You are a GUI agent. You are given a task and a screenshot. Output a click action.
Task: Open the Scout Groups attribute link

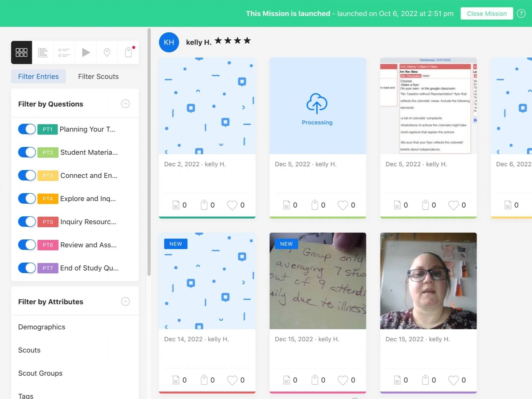(40, 373)
